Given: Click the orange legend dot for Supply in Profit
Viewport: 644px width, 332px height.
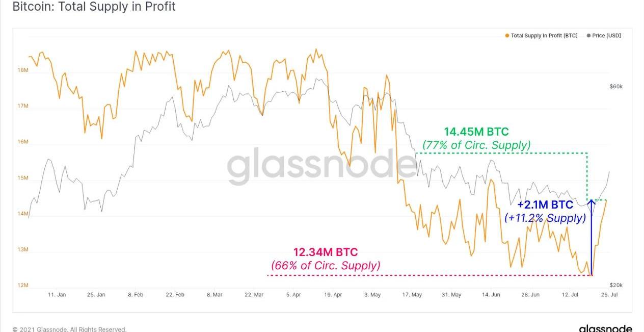Looking at the screenshot, I should tap(507, 36).
